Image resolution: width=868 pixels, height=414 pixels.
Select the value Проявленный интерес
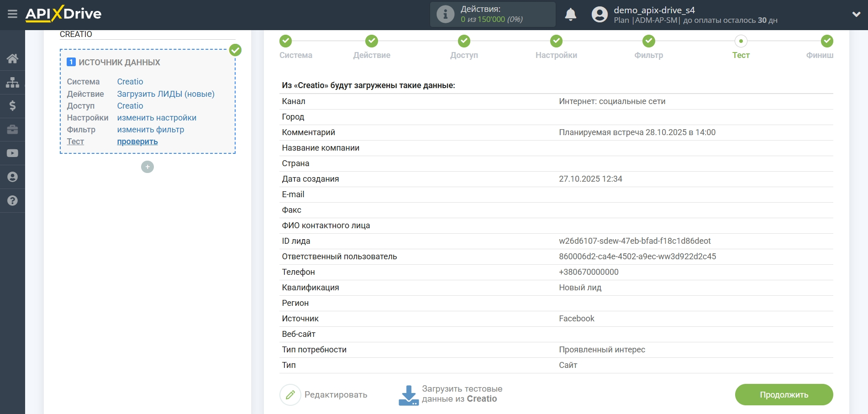click(x=602, y=350)
